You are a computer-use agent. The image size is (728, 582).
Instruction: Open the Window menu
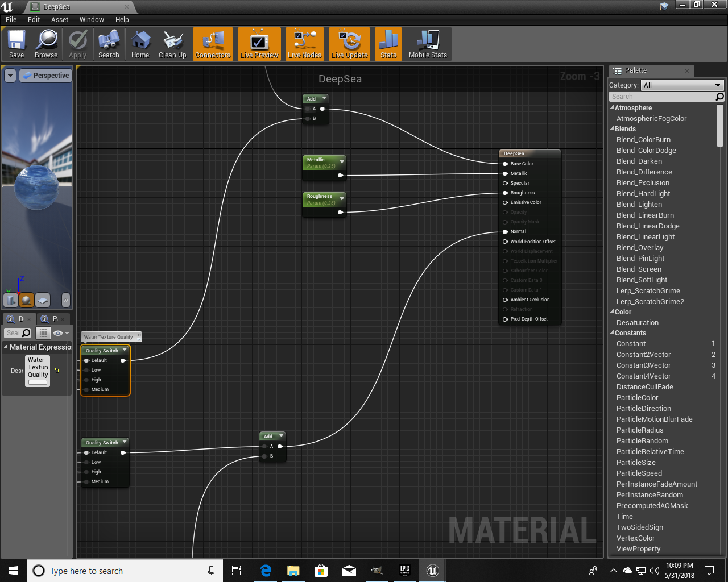point(92,19)
